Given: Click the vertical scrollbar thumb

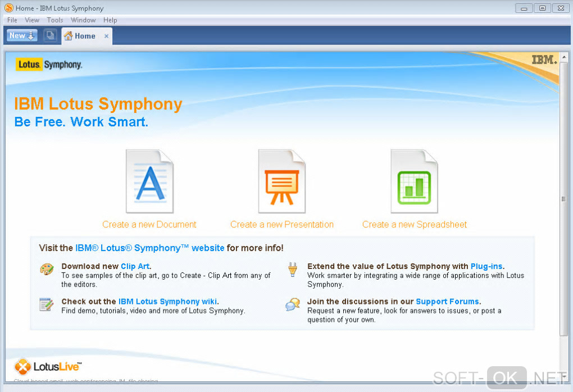Looking at the screenshot, I should coord(564,199).
